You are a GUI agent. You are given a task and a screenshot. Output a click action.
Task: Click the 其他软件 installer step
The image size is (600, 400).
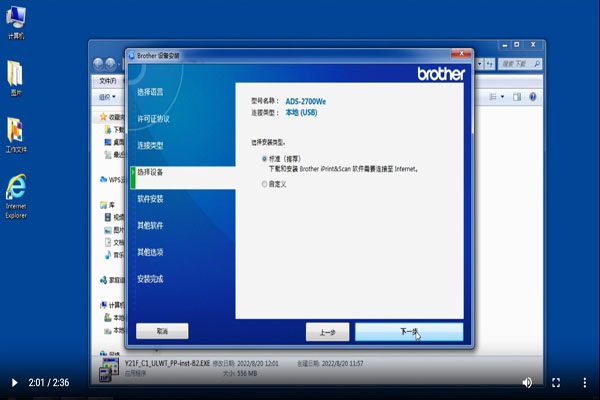click(x=150, y=225)
